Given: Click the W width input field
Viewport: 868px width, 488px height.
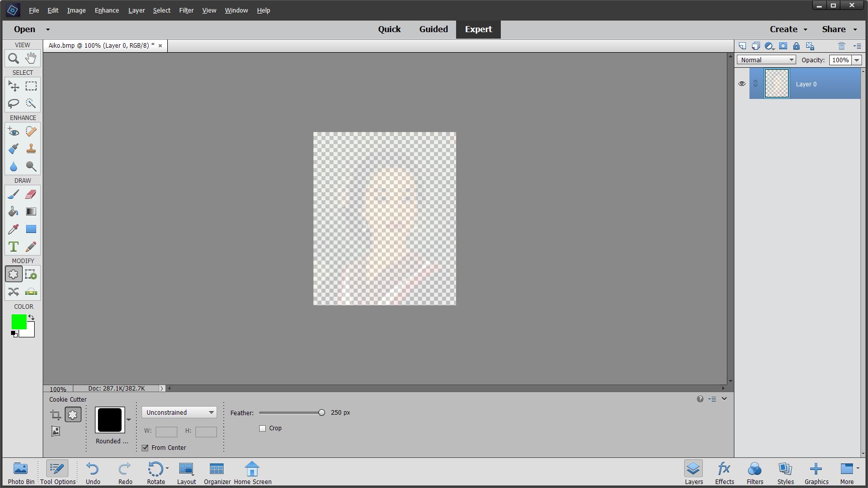Looking at the screenshot, I should click(166, 432).
